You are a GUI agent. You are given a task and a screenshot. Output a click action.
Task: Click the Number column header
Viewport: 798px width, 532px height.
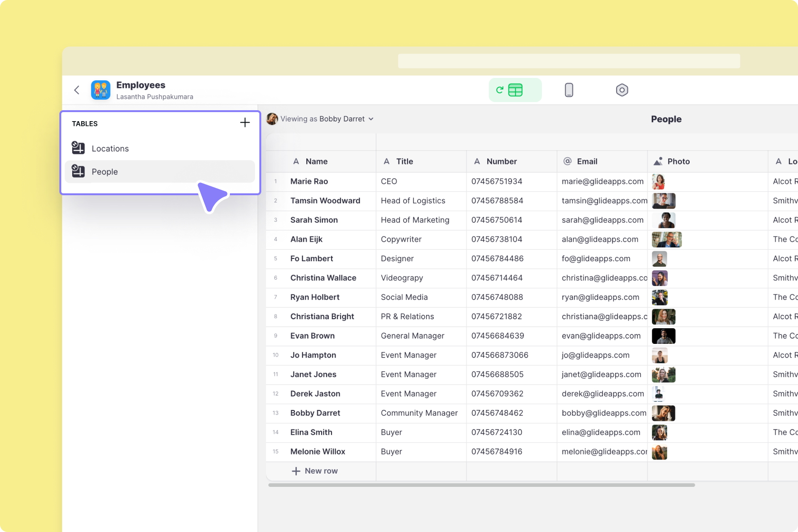[501, 161]
